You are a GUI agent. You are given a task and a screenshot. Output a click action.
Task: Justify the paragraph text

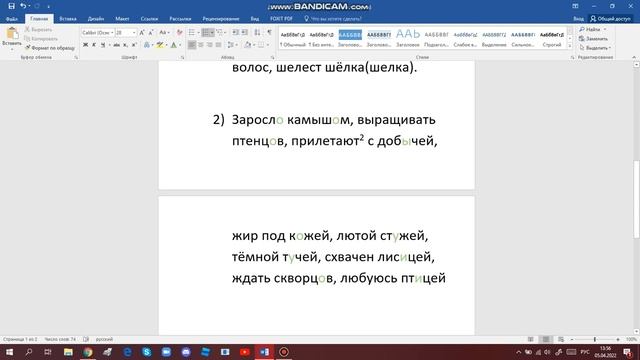pyautogui.click(x=218, y=44)
